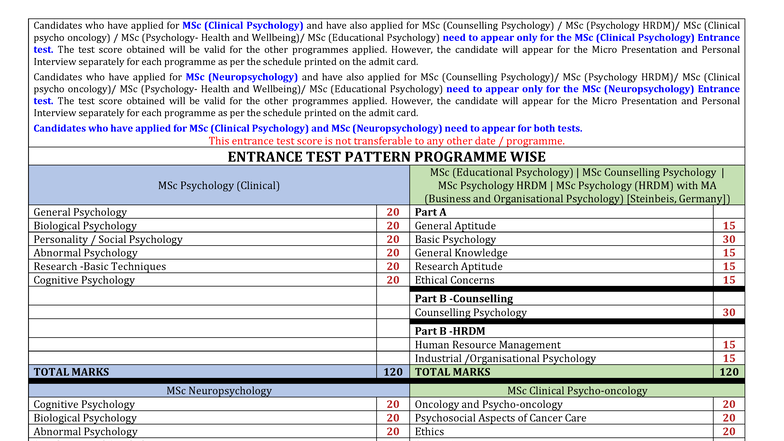Screen dimensions: 784x441
Task: Click the 120 total in the blue row
Action: pos(393,372)
